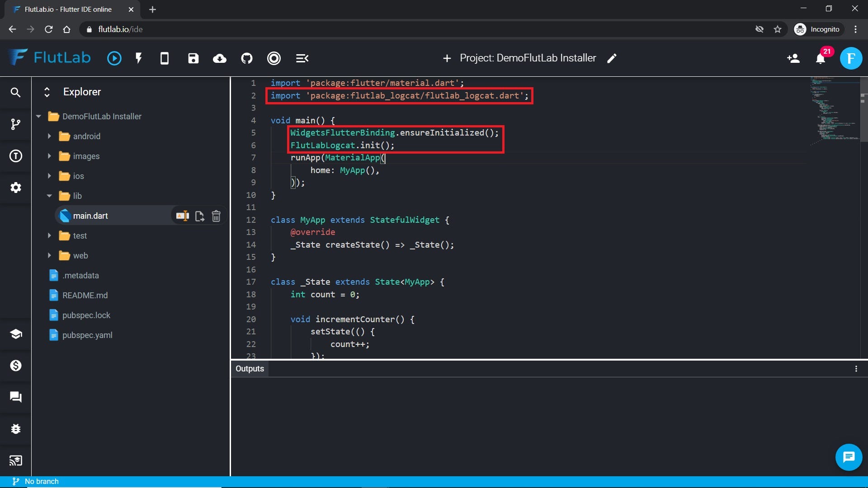Click the Run project play button
The height and width of the screenshot is (488, 868).
114,58
